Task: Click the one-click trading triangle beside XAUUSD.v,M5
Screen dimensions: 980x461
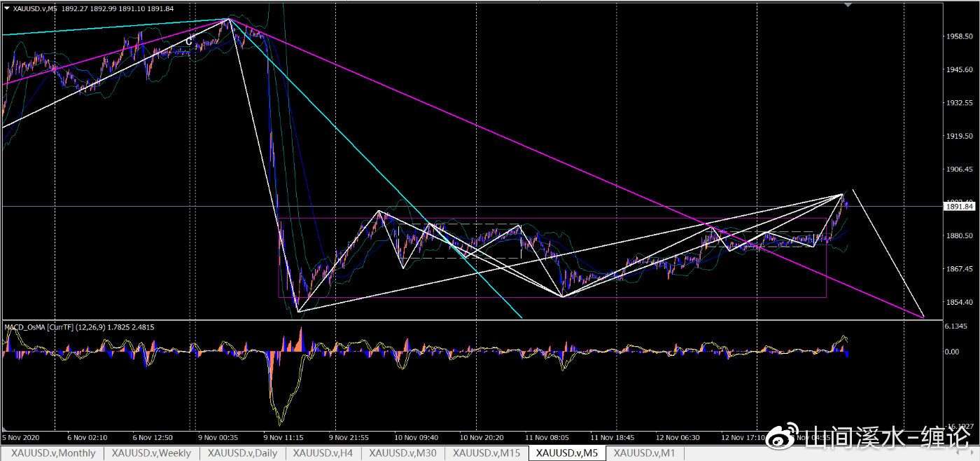Action: [x=7, y=8]
